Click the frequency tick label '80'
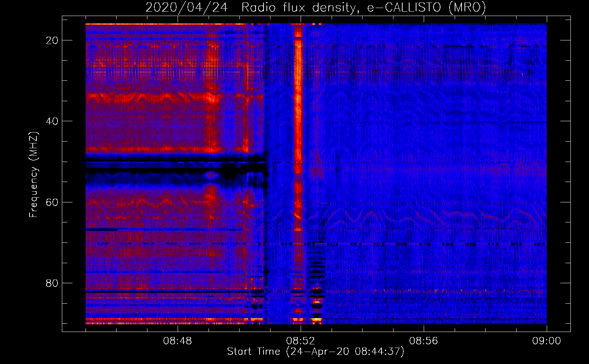The height and width of the screenshot is (364, 589). point(52,283)
